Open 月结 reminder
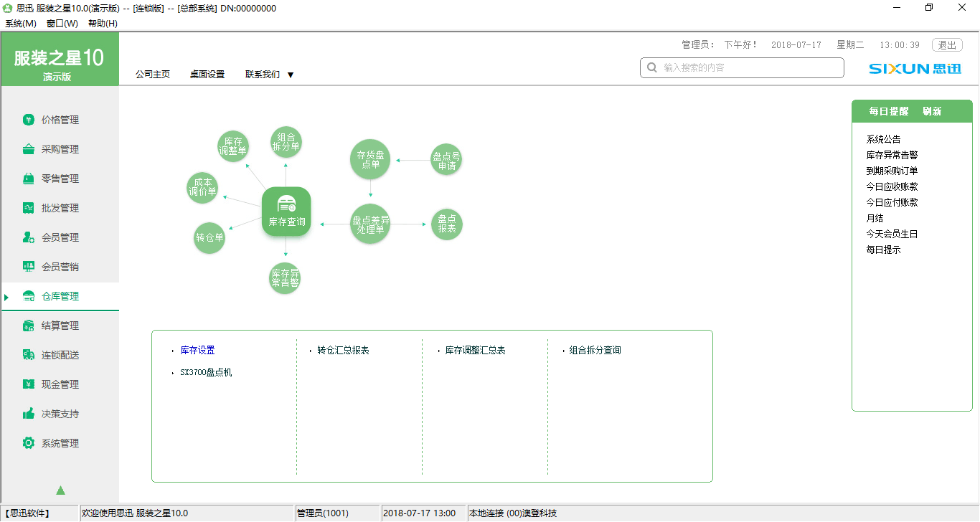The width and height of the screenshot is (980, 522). tap(875, 218)
